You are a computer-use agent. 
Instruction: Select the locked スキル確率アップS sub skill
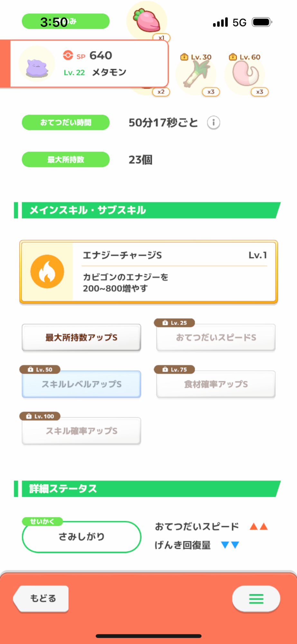(81, 431)
